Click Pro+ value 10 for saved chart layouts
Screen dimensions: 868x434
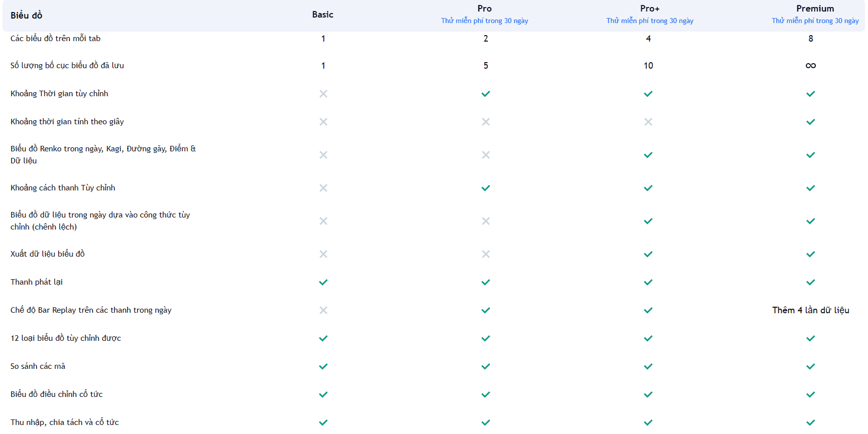pos(648,66)
